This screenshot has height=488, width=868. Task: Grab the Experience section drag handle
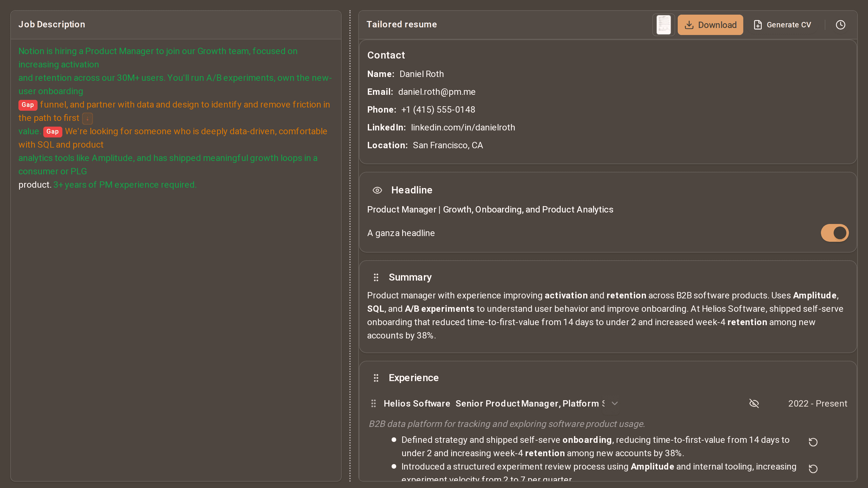coord(376,378)
